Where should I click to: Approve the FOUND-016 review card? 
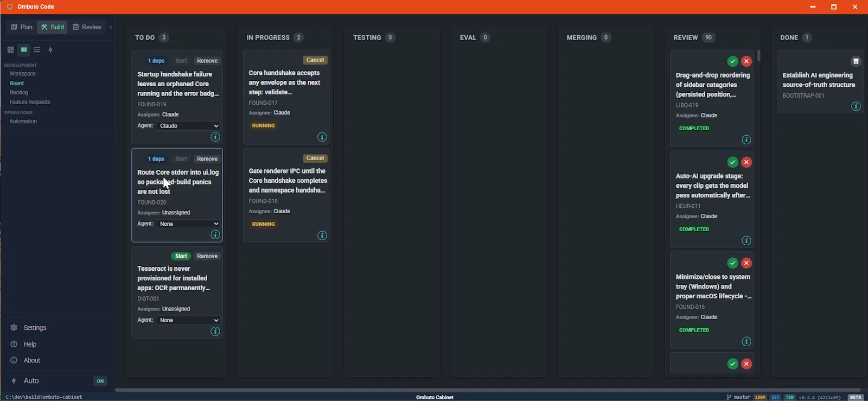(x=733, y=263)
